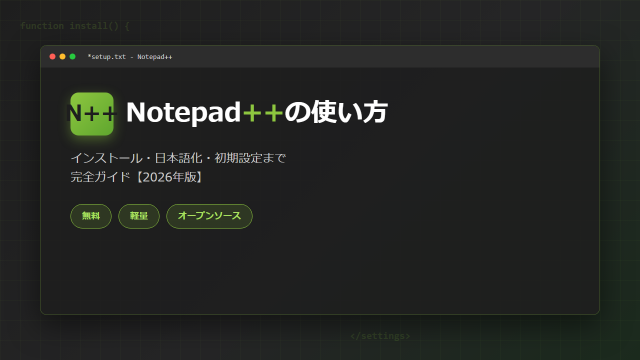
Task: Click the 【2026年版】 label
Action: coord(168,177)
